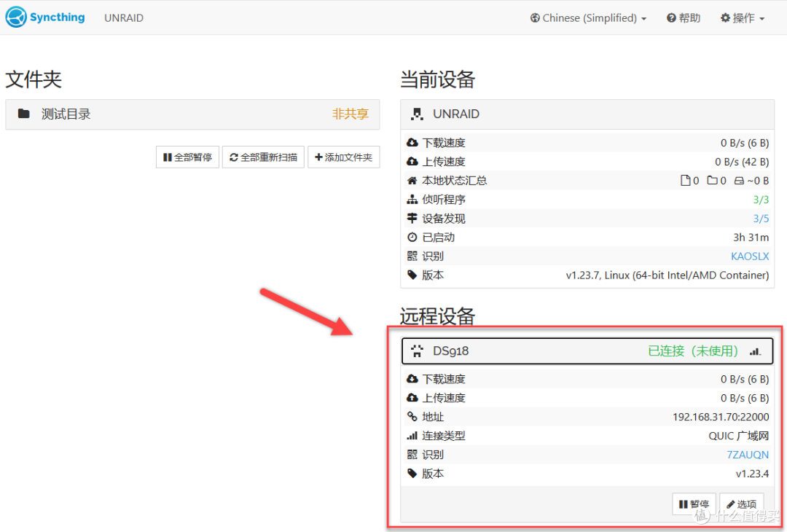This screenshot has width=787, height=532.
Task: Click the signpost icon beside 设备发现
Action: point(412,219)
